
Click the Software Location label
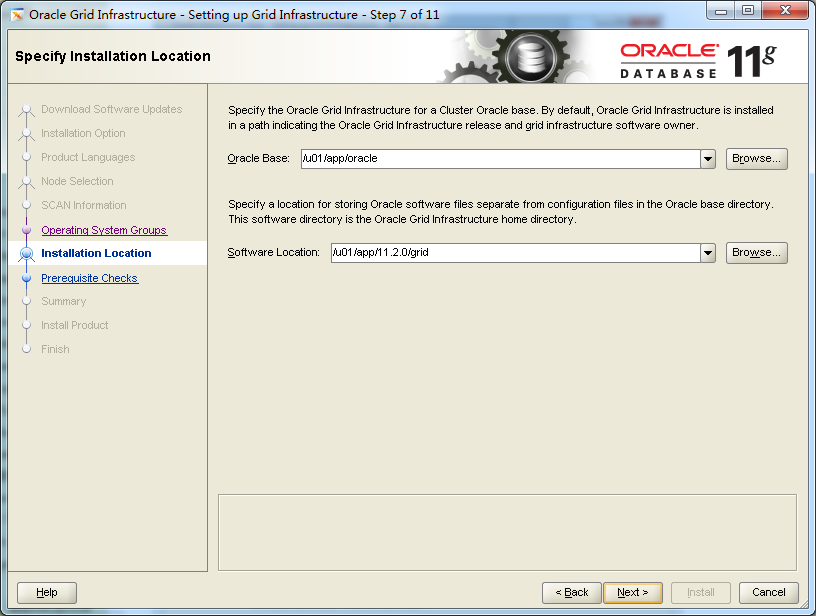(274, 253)
